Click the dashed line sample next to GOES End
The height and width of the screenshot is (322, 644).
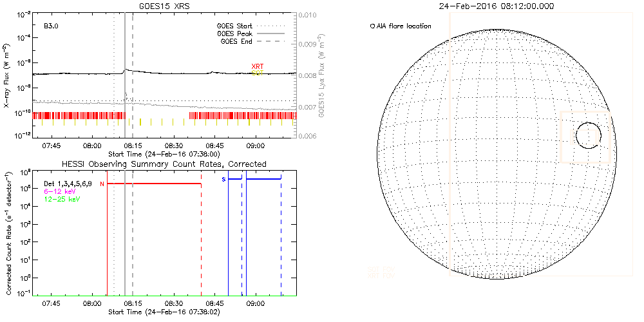tap(278, 42)
